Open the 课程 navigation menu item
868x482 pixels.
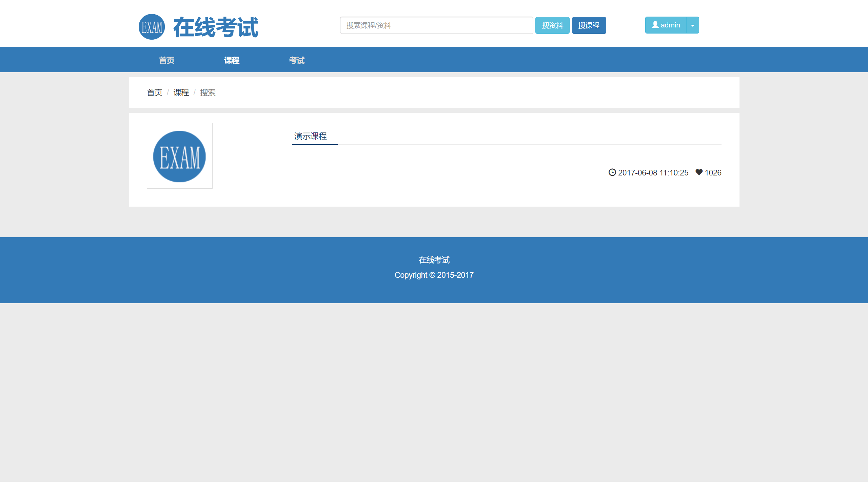click(232, 60)
